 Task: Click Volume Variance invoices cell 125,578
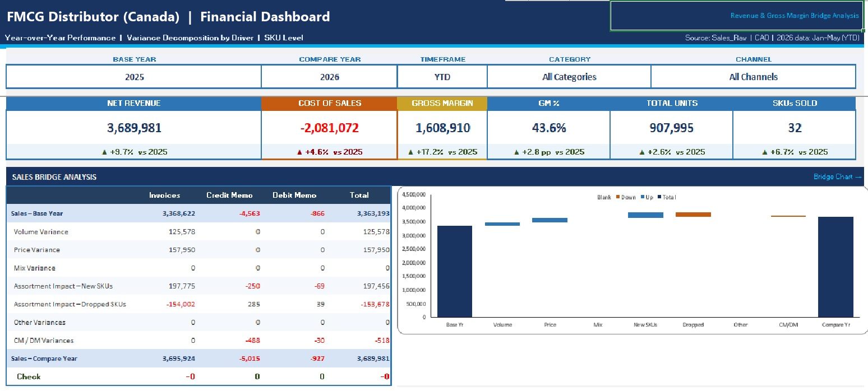pyautogui.click(x=182, y=231)
